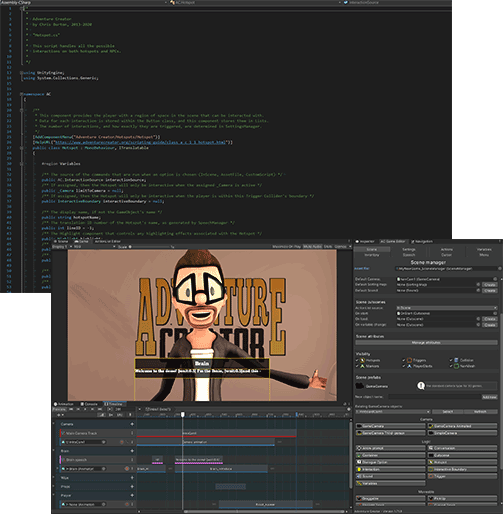The image size is (503, 518).
Task: Click Manage attributes button
Action: point(426,342)
